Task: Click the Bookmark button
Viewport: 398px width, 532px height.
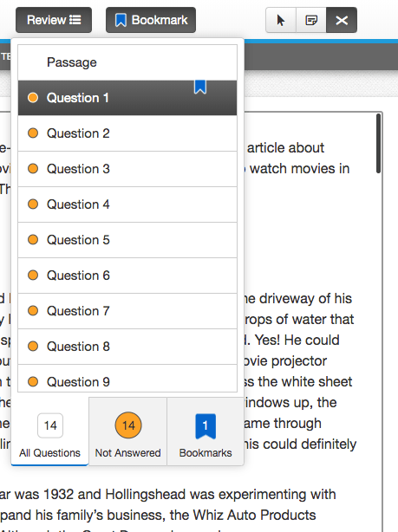Action: tap(151, 20)
